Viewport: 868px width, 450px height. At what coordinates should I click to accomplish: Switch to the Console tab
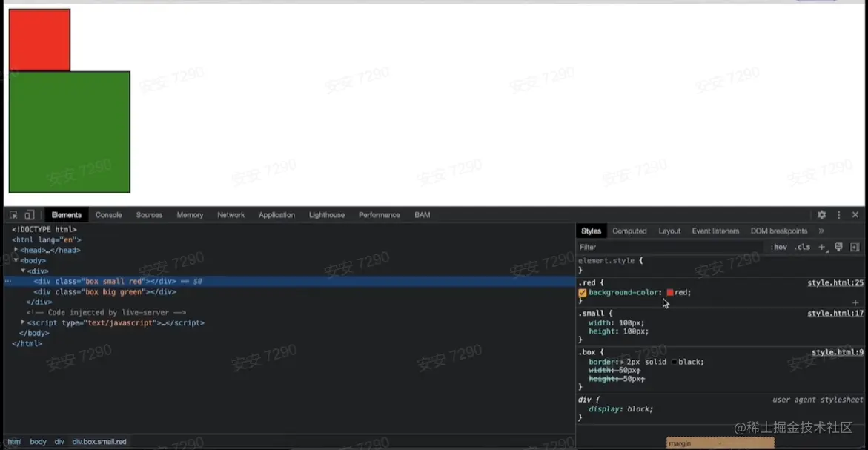108,215
